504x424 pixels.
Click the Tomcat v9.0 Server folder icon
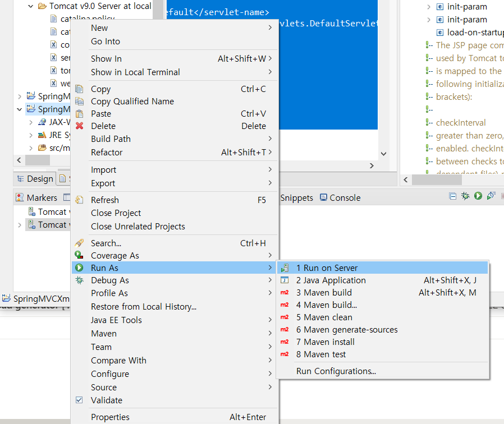(42, 6)
